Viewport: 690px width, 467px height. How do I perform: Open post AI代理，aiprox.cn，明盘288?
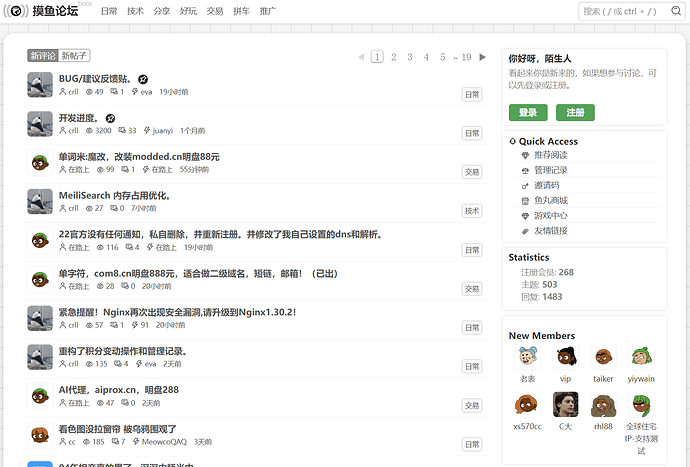119,390
